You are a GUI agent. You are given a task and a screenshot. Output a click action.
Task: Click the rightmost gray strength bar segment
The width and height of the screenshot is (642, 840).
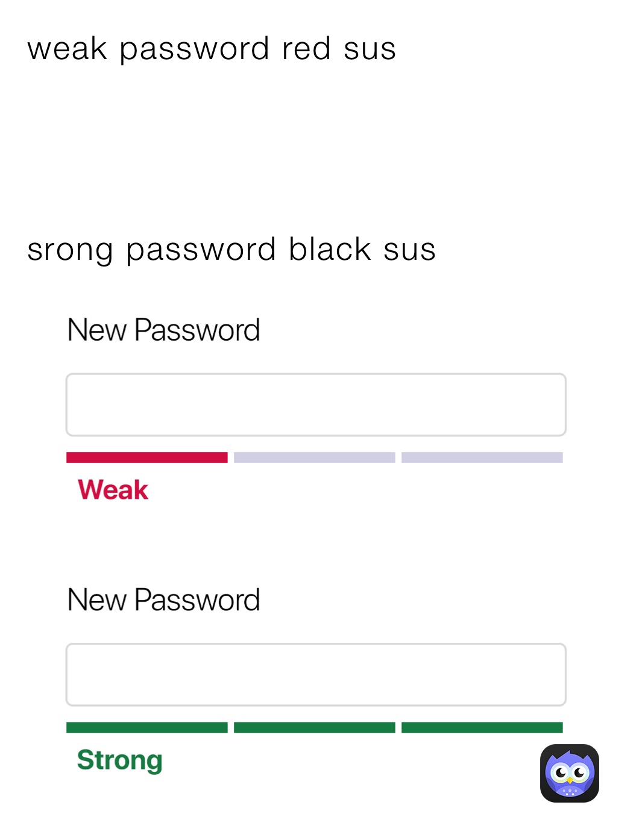point(482,458)
